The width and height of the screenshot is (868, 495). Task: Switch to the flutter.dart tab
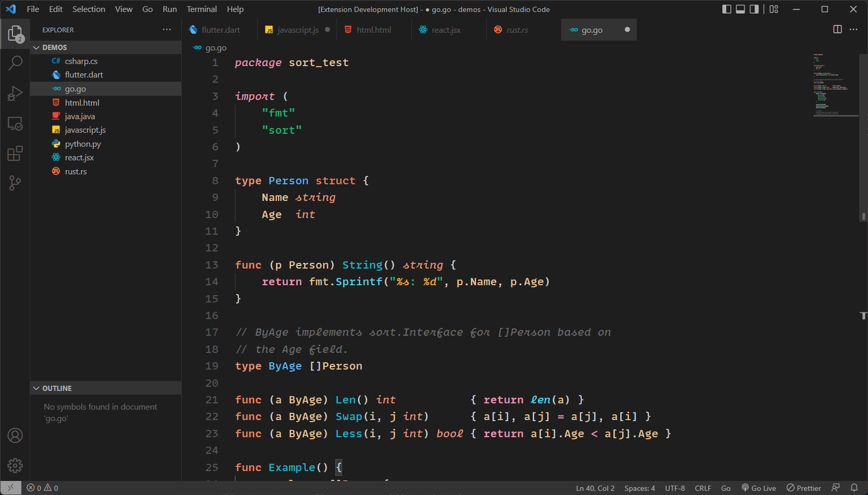(219, 30)
